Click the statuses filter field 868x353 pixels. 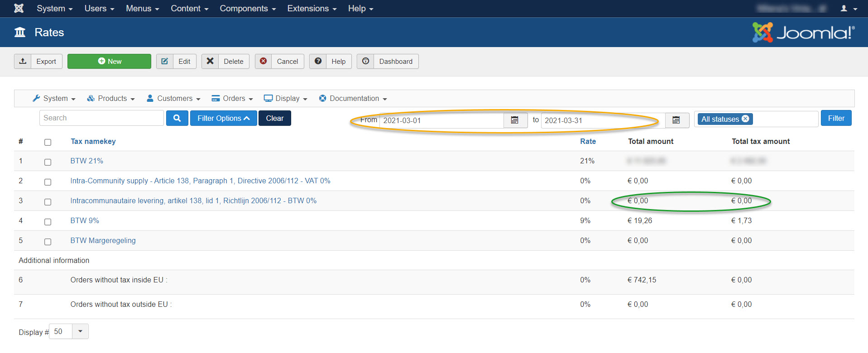point(756,119)
